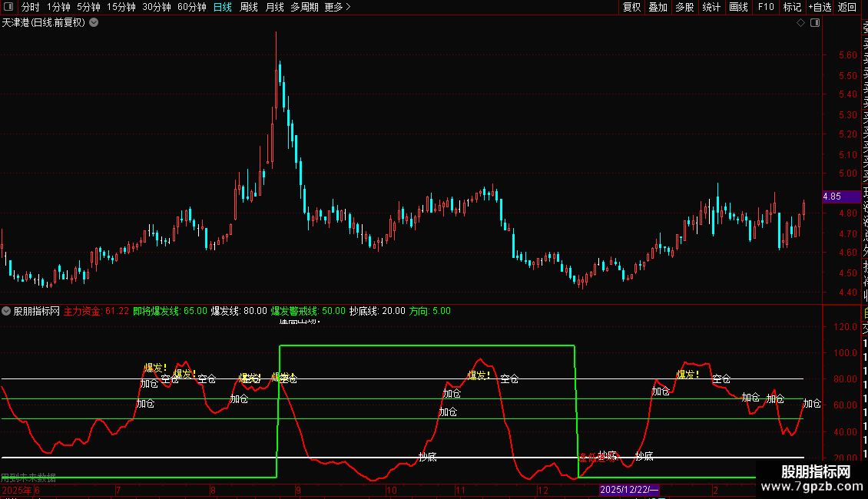Click 抄底线: 20.00 label

(377, 311)
